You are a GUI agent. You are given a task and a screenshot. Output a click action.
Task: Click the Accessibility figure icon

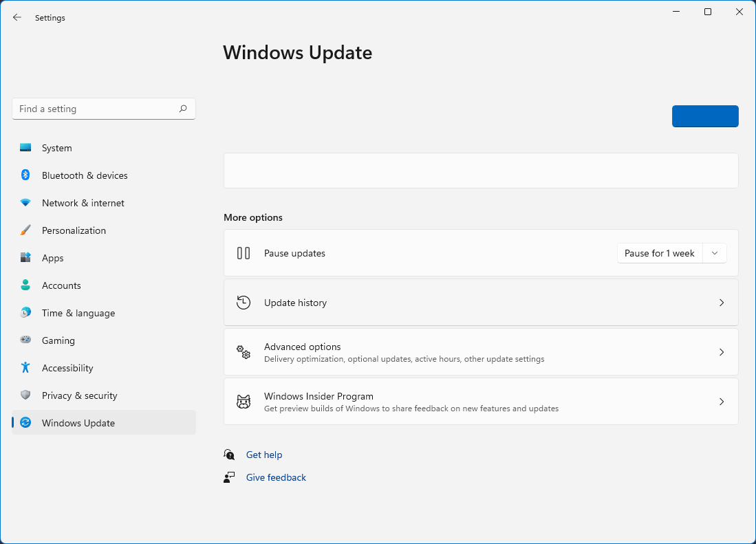point(25,368)
